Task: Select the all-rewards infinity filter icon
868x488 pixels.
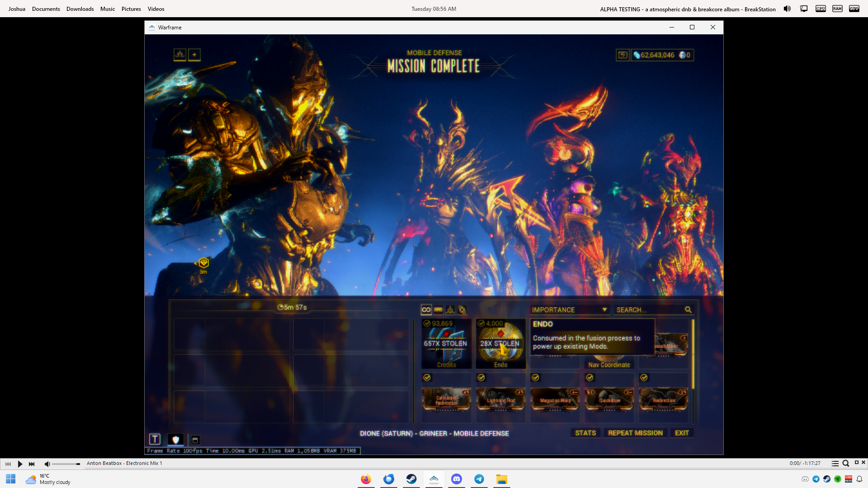Action: tap(426, 310)
